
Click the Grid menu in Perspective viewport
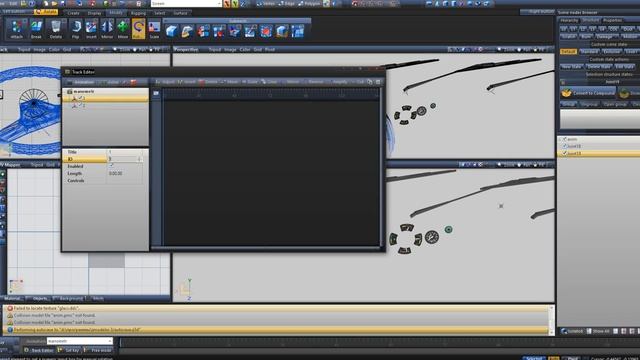point(257,49)
